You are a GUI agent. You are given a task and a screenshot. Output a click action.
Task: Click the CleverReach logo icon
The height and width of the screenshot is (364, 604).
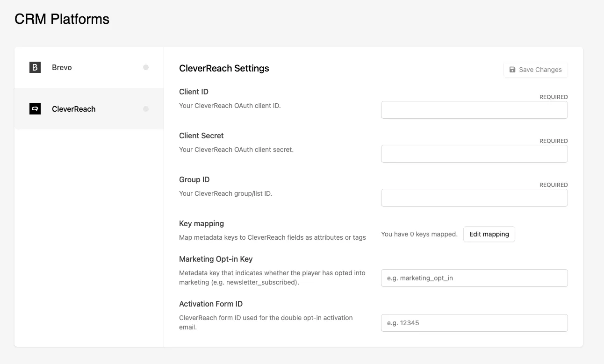click(35, 109)
